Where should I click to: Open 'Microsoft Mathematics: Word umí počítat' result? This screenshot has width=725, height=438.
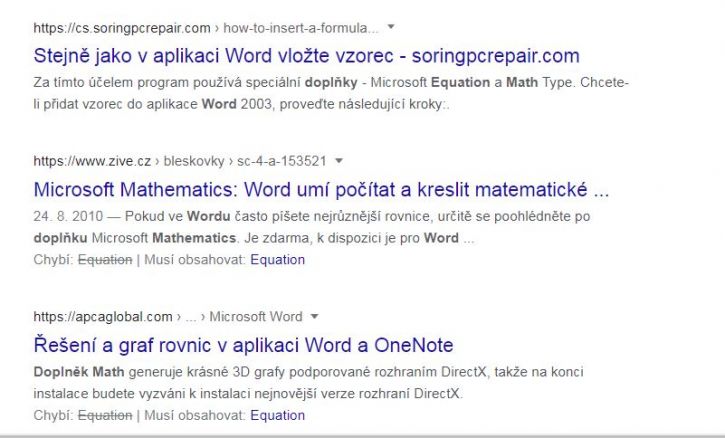321,190
